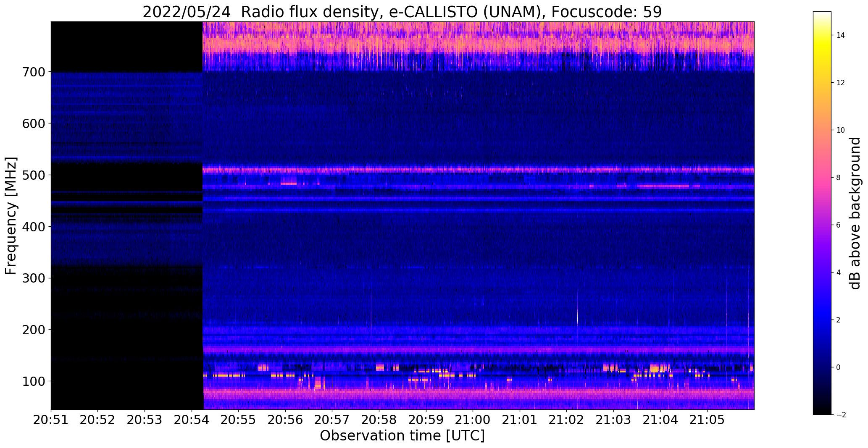Click the 600 frequency tick label
Screen dimensions: 868x448
coord(33,124)
